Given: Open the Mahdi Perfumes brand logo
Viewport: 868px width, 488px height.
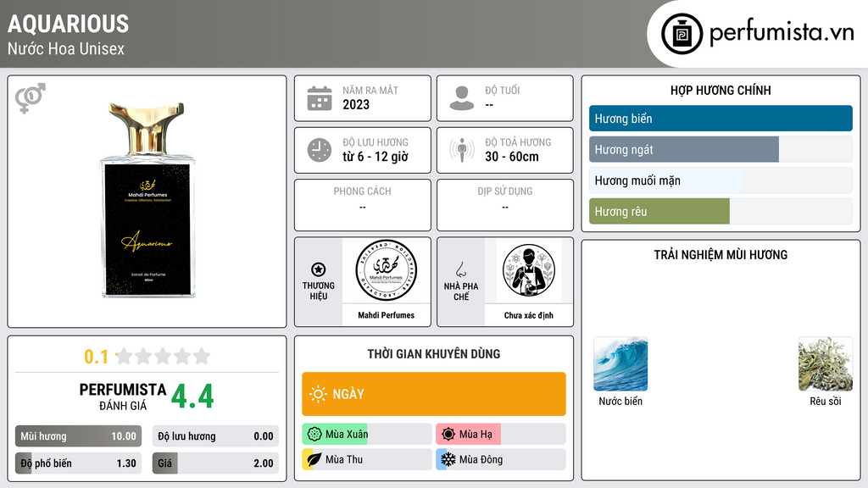Looking at the screenshot, I should tap(386, 270).
